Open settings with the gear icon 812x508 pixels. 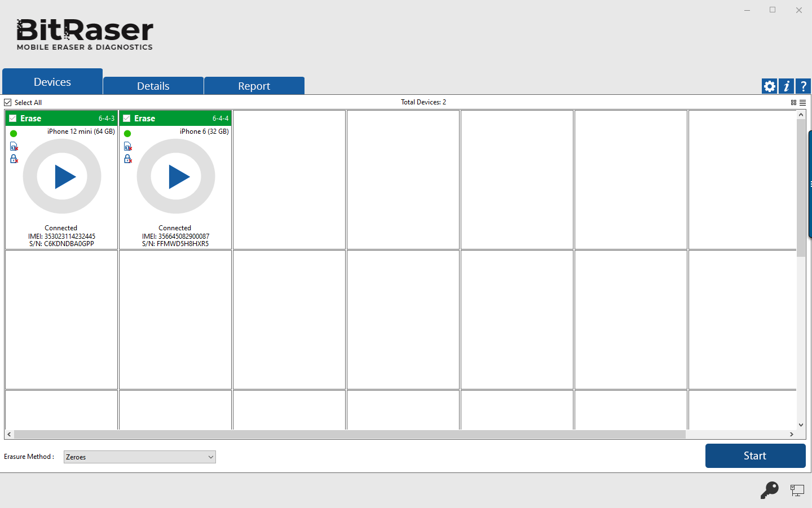[769, 86]
